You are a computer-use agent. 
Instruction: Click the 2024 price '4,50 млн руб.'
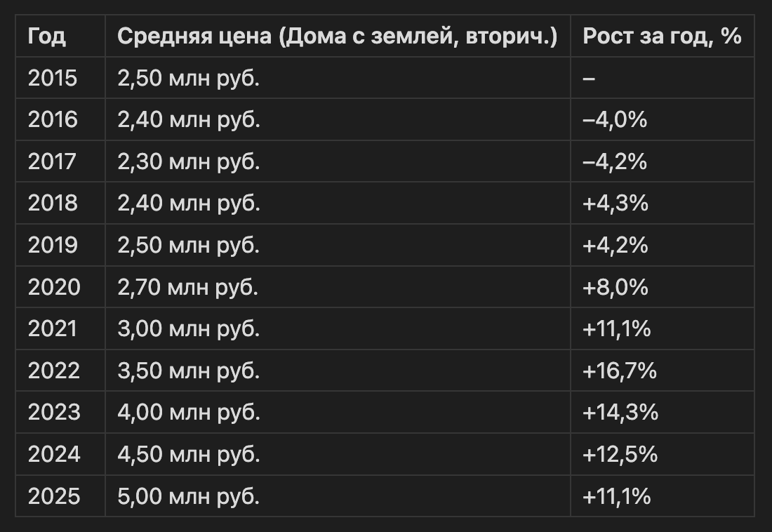tap(189, 455)
